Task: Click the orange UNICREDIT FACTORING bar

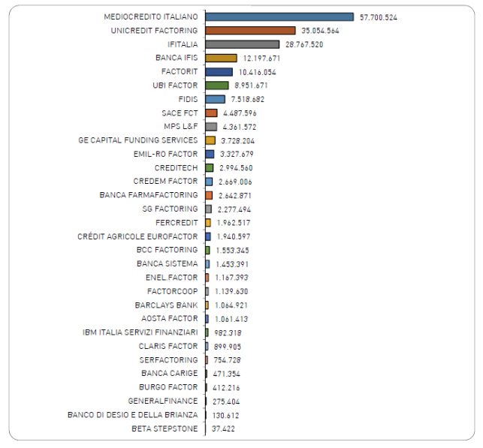Action: [250, 31]
